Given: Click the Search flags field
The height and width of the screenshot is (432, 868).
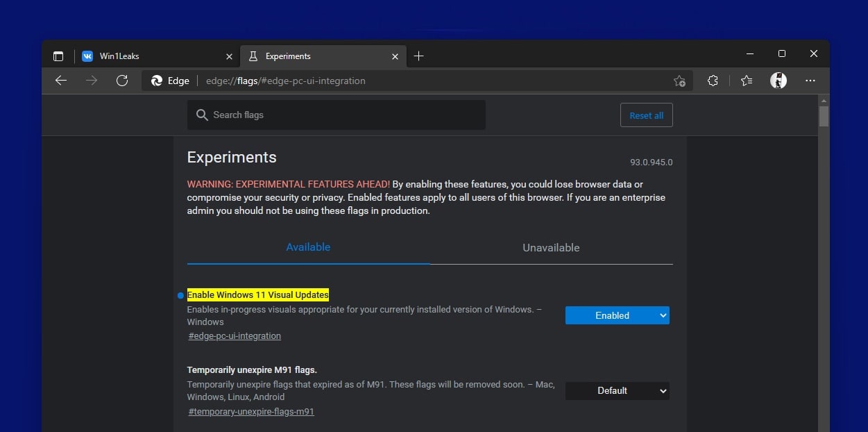Looking at the screenshot, I should [337, 115].
